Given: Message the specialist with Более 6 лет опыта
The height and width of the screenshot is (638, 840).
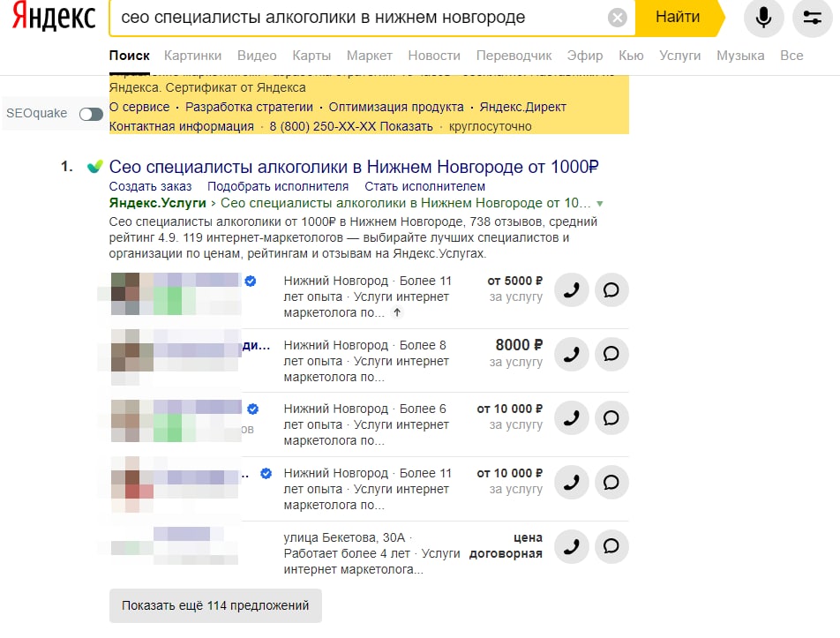Looking at the screenshot, I should point(611,418).
